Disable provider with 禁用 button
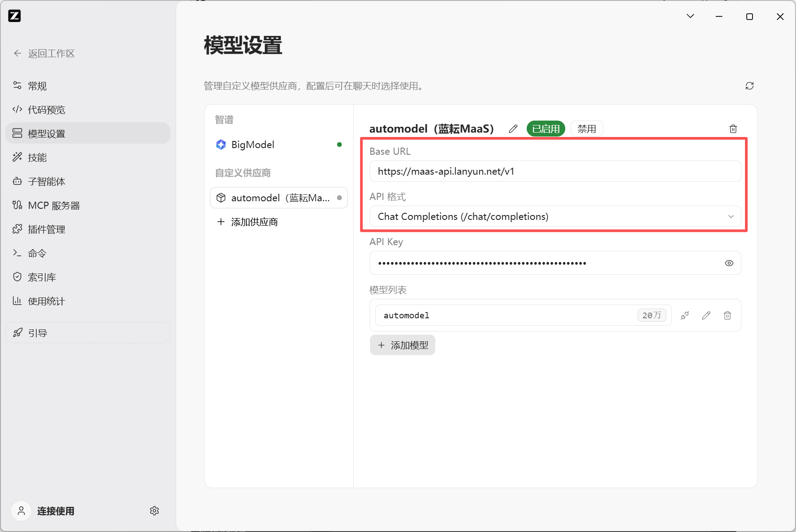 (x=587, y=129)
